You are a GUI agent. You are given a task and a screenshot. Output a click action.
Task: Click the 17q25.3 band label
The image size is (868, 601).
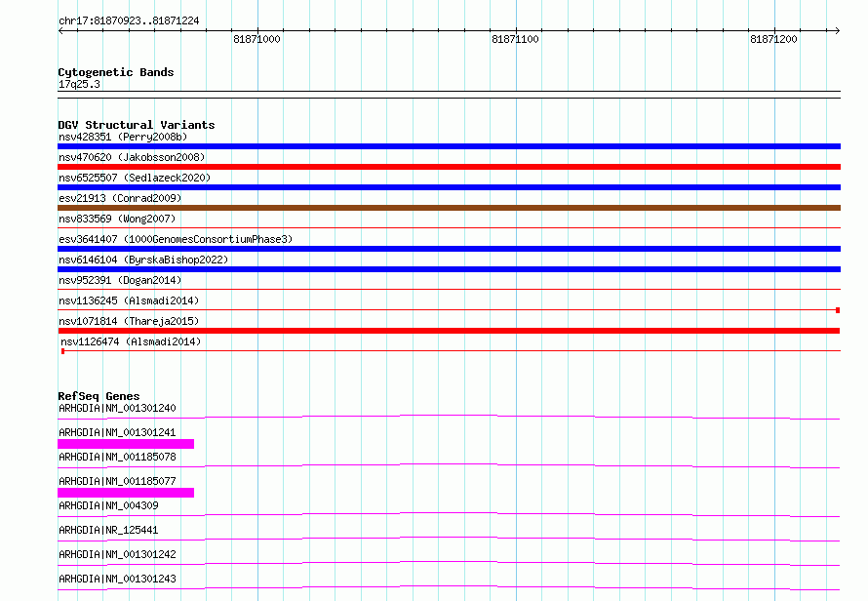79,84
